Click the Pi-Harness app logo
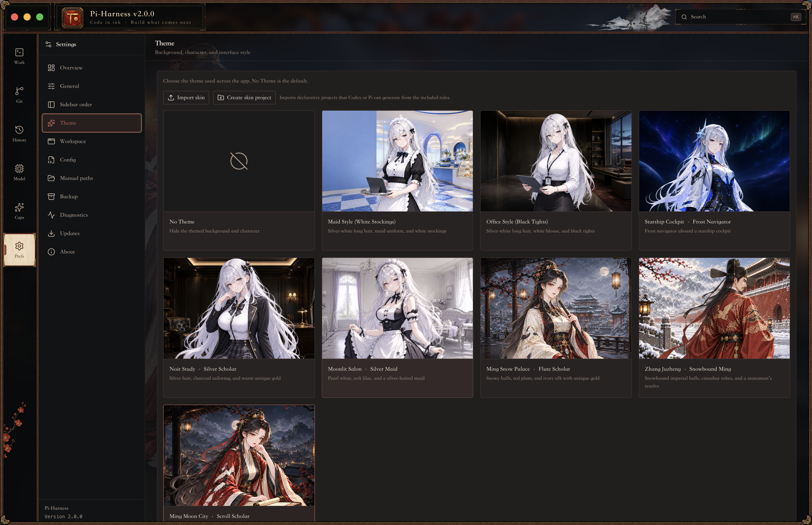This screenshot has height=525, width=812. point(73,18)
